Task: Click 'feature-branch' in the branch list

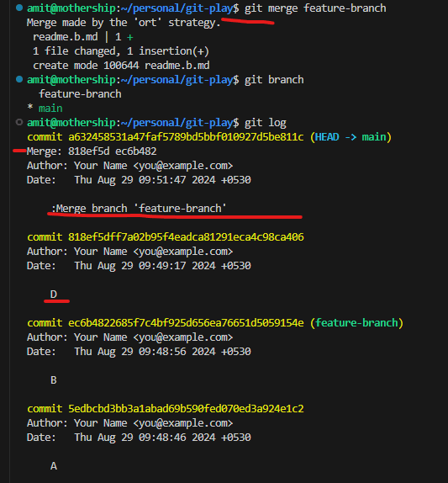Action: tap(80, 94)
